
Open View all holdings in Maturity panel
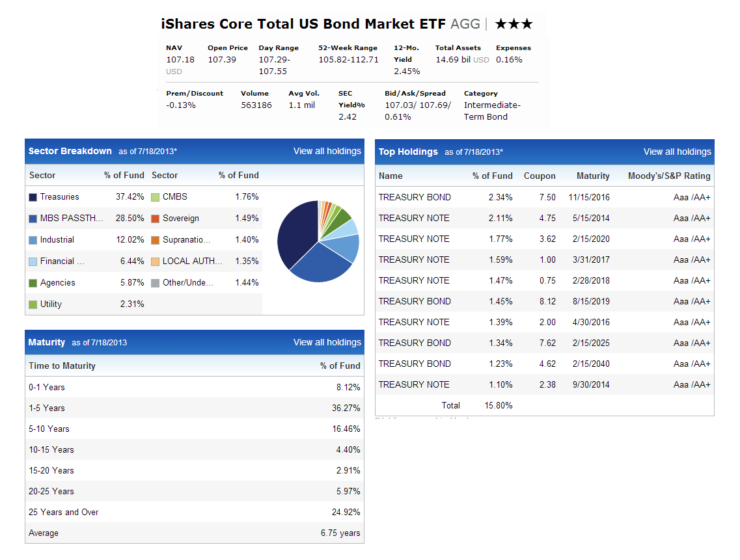coord(327,342)
